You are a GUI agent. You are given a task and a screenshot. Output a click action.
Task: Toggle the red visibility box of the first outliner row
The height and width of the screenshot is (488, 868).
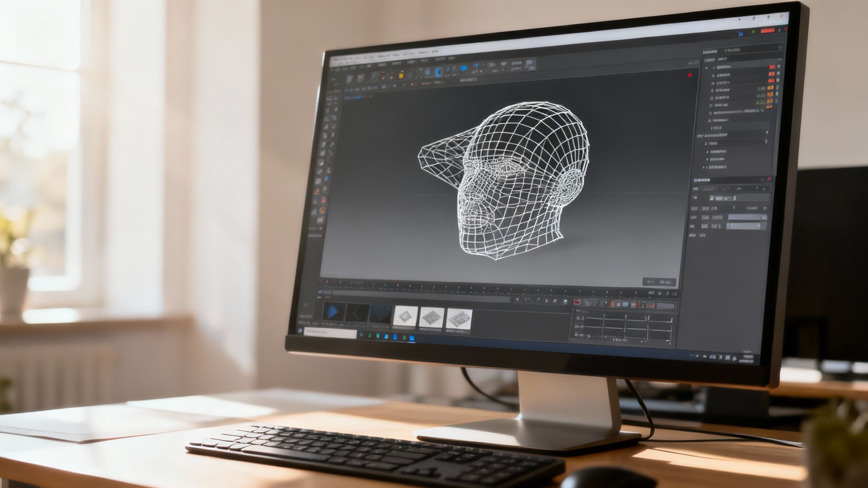[772, 67]
